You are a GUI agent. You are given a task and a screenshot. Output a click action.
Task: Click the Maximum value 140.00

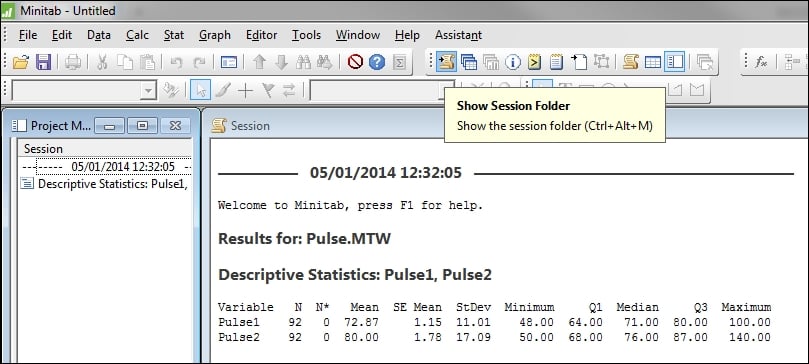point(750,338)
